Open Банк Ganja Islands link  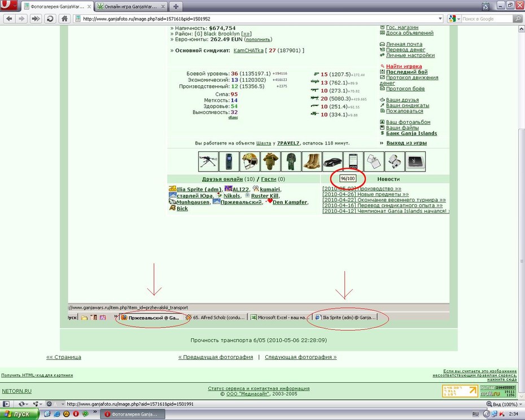[412, 133]
